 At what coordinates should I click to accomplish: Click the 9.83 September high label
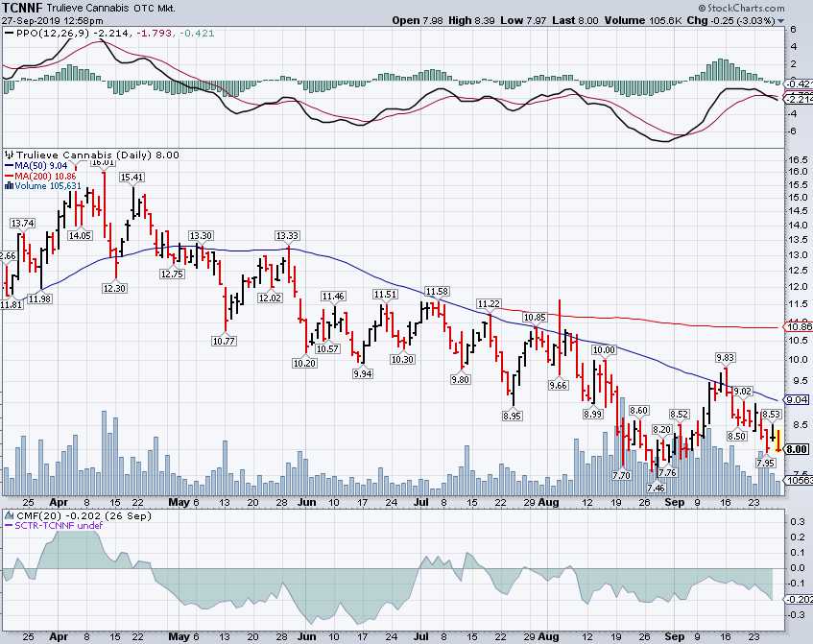tap(726, 357)
